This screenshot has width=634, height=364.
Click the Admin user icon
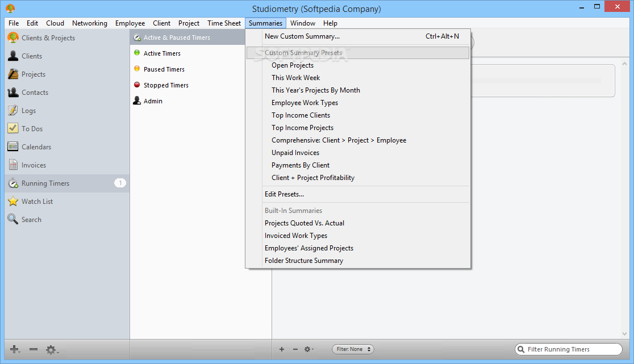click(x=137, y=101)
